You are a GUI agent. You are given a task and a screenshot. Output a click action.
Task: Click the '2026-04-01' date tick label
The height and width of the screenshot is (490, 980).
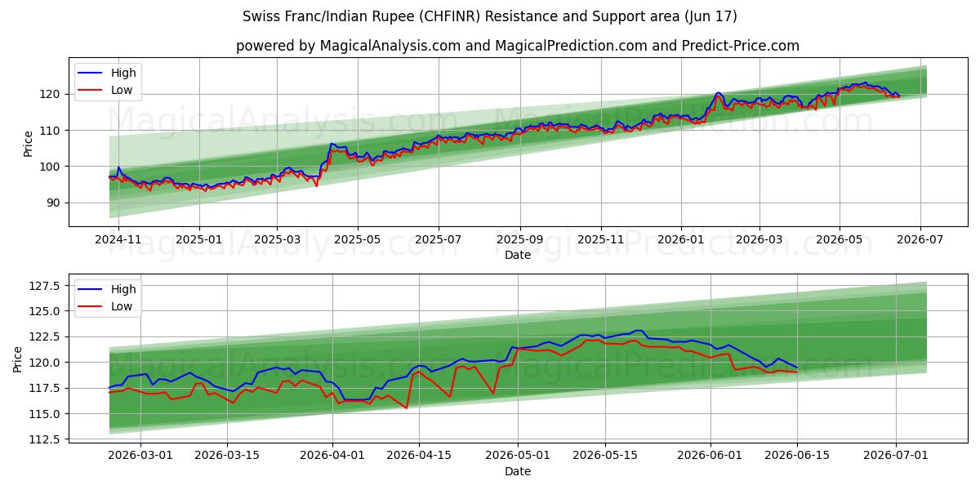(332, 457)
